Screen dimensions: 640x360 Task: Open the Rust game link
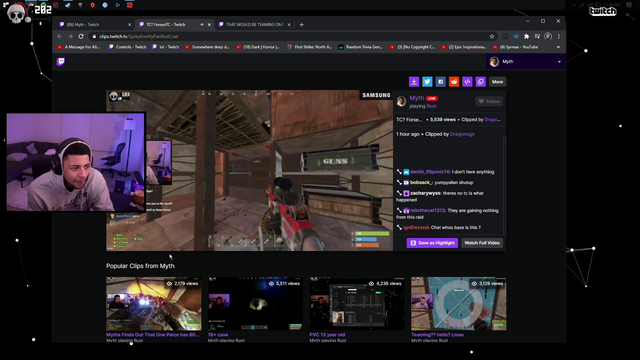(431, 106)
